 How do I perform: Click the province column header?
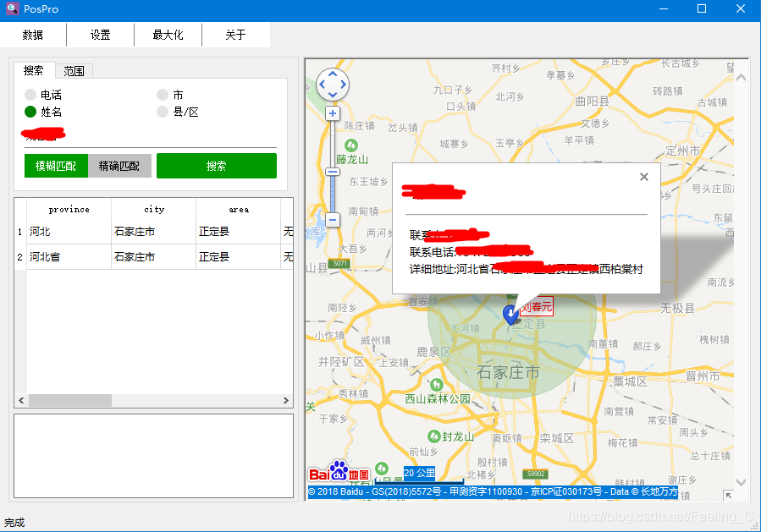tap(69, 209)
